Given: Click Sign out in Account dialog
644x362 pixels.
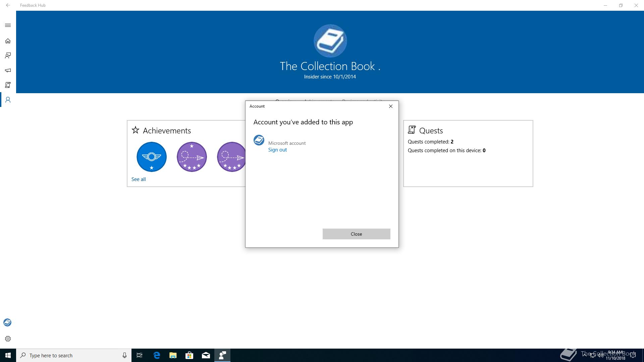Looking at the screenshot, I should coord(277,150).
